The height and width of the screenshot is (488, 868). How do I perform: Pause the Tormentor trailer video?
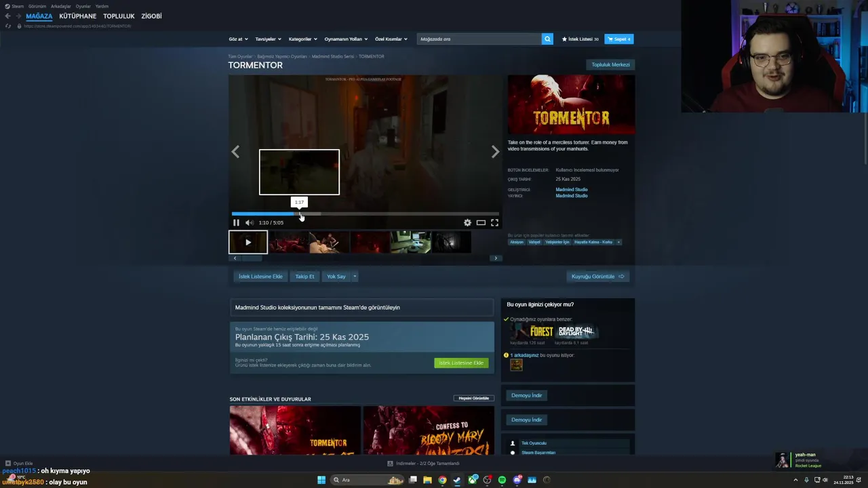[236, 222]
